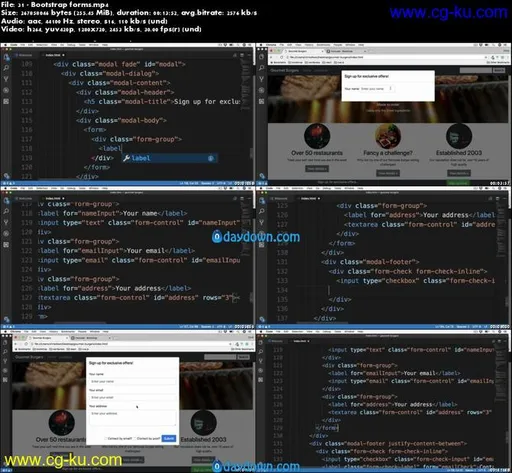Select index.html tab in the label-autocomplete editor frame
The width and height of the screenshot is (512, 473).
coord(53,55)
